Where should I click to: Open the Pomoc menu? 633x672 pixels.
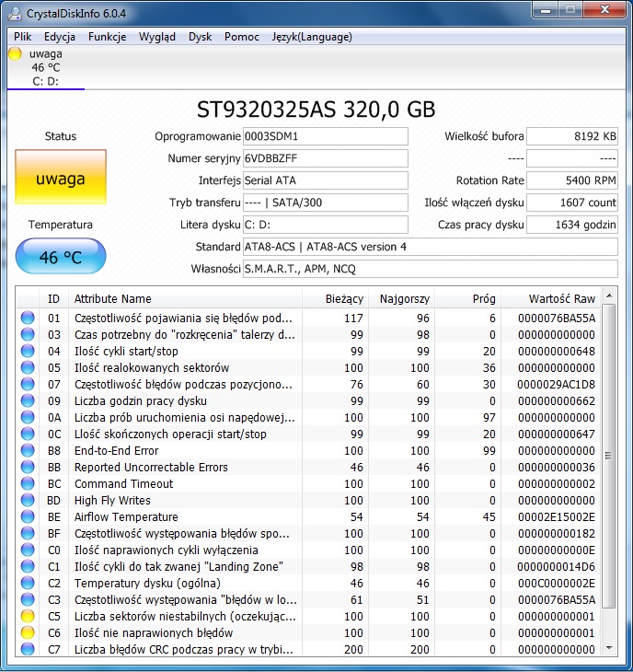pos(242,37)
